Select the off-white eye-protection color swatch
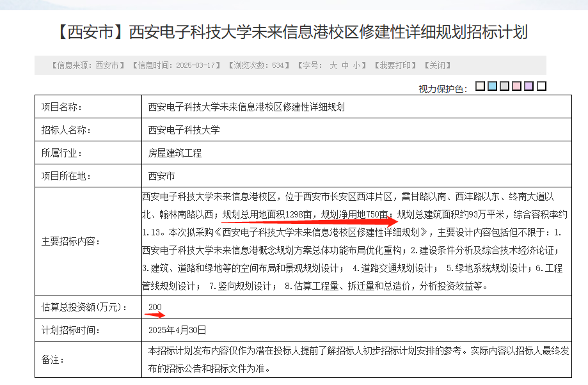 (480, 86)
